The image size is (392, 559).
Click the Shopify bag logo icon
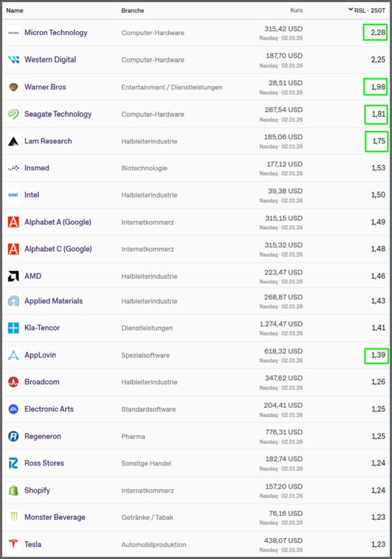[x=13, y=490]
